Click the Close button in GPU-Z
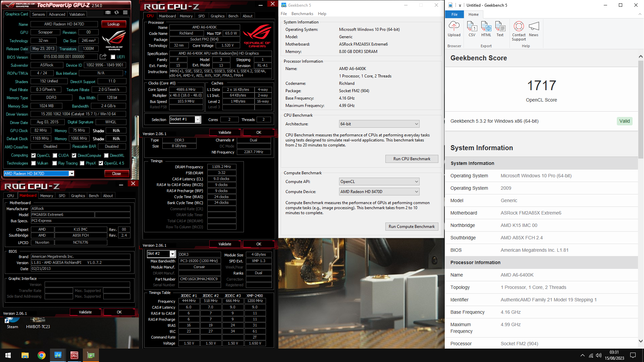Viewport: 644px width, 362px height. pyautogui.click(x=116, y=174)
